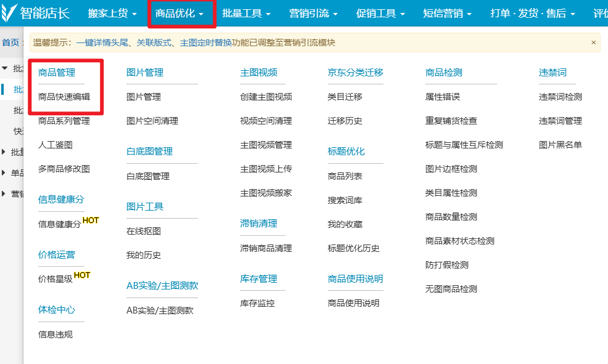Screen dimensions: 608x364
Task: Choose 创建主图视频 in the 主图视频 column
Action: click(x=266, y=97)
